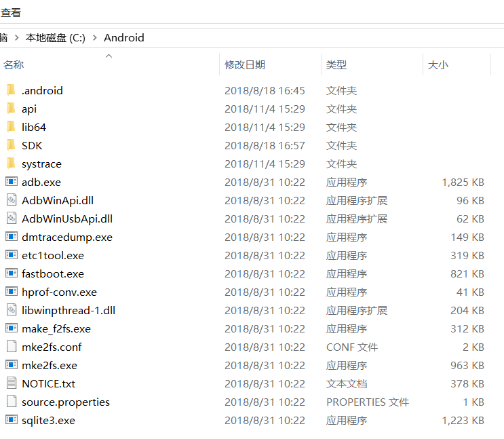Select the sqlite3.exe application icon
Image resolution: width=504 pixels, height=439 pixels.
[12, 420]
